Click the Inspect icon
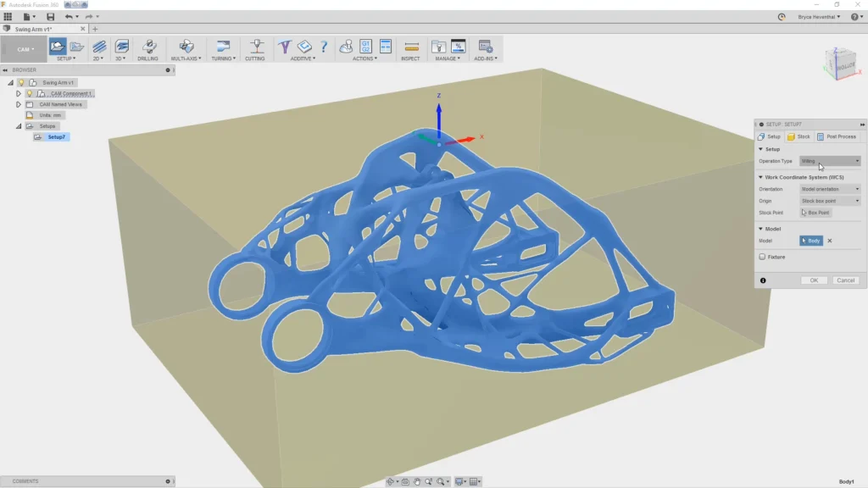868x488 pixels. pos(410,45)
